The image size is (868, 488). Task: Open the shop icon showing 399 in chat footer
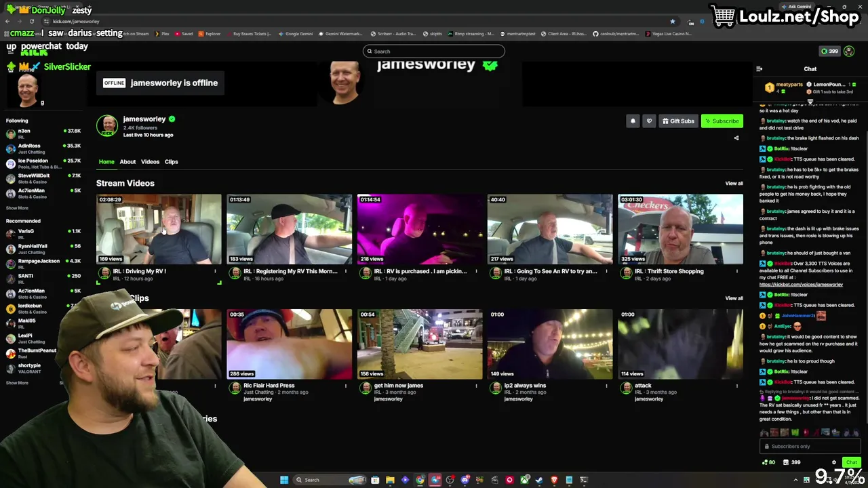[791, 462]
